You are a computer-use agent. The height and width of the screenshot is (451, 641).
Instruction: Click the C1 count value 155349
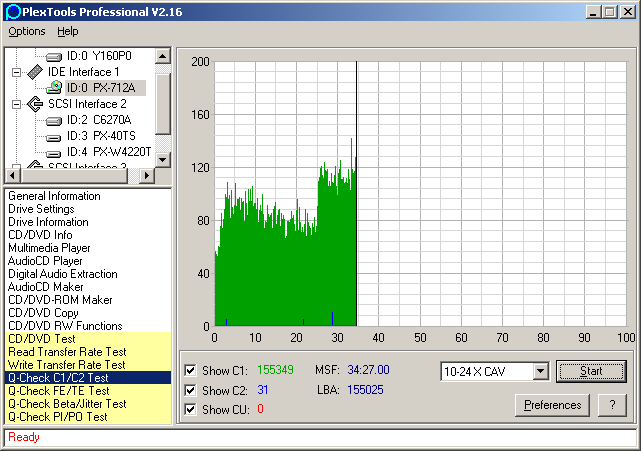pos(275,370)
